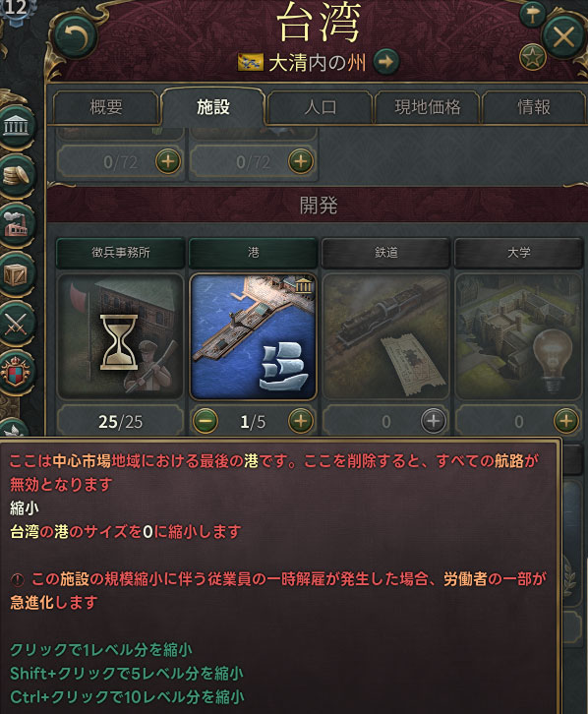This screenshot has width=588, height=714.
Task: Open the diplomacy shield sidebar icon
Action: pyautogui.click(x=17, y=374)
